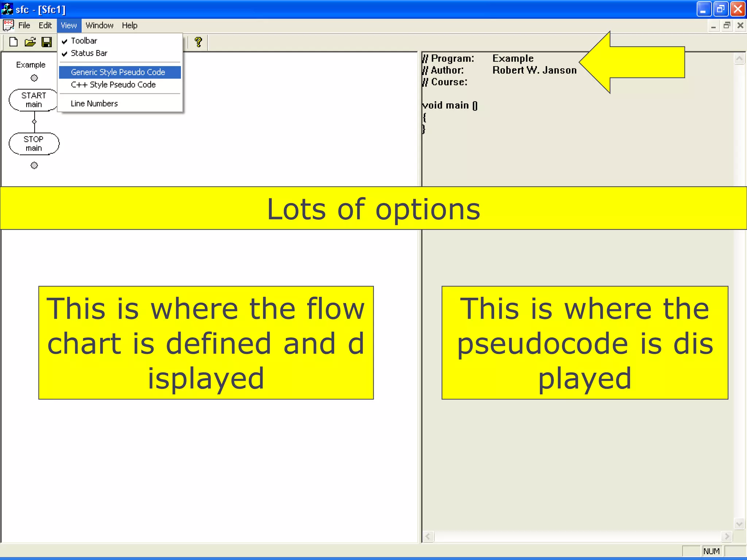Open the Edit menu

(45, 25)
